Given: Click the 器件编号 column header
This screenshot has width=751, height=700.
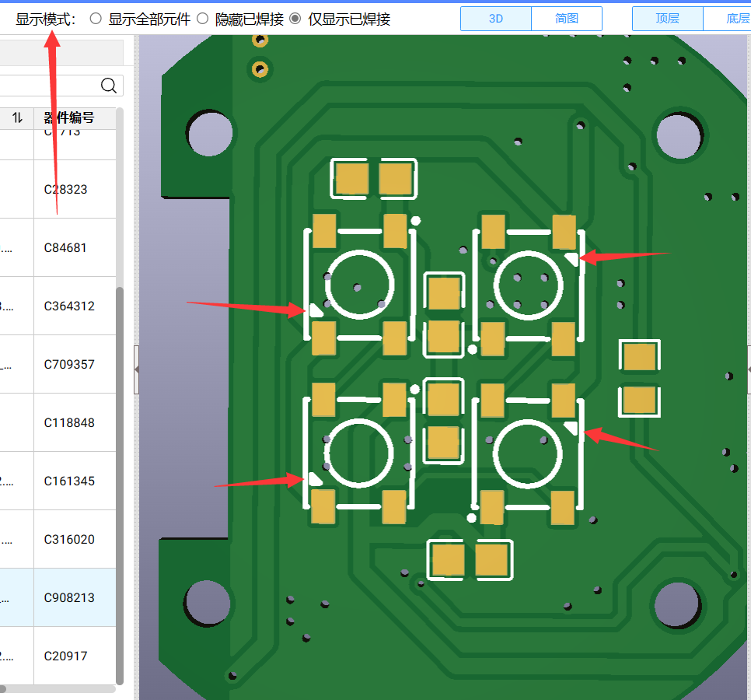Looking at the screenshot, I should click(69, 118).
